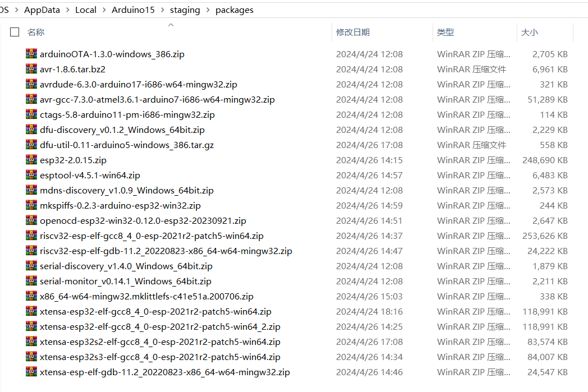Click the date 2024/4/26 14:46
The image size is (588, 392).
tap(369, 372)
